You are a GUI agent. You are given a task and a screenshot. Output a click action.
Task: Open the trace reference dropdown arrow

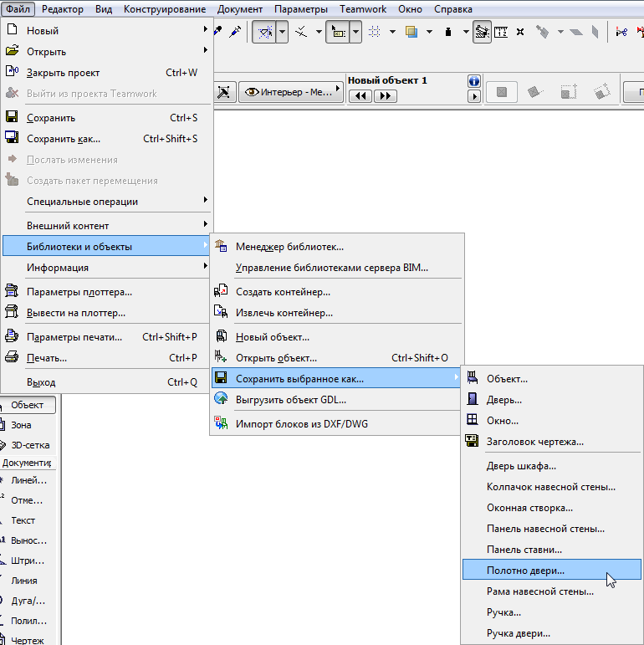pyautogui.click(x=429, y=32)
